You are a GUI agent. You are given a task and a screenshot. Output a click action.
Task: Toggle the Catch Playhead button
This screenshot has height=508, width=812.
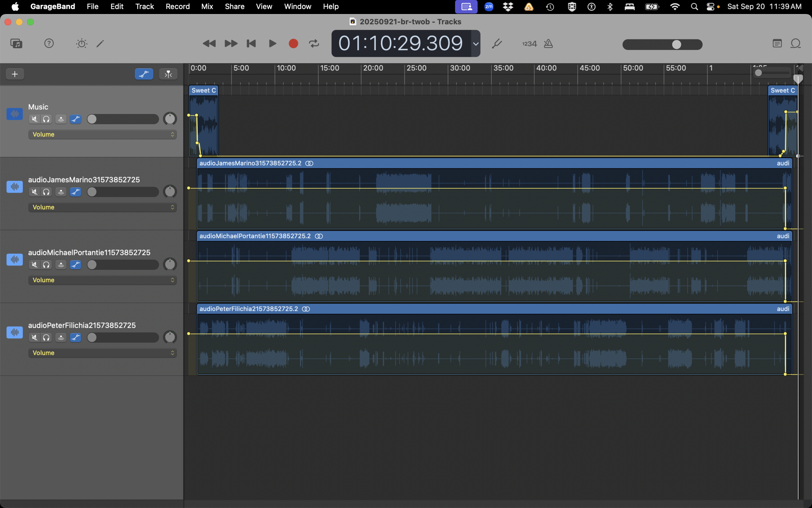(x=168, y=74)
